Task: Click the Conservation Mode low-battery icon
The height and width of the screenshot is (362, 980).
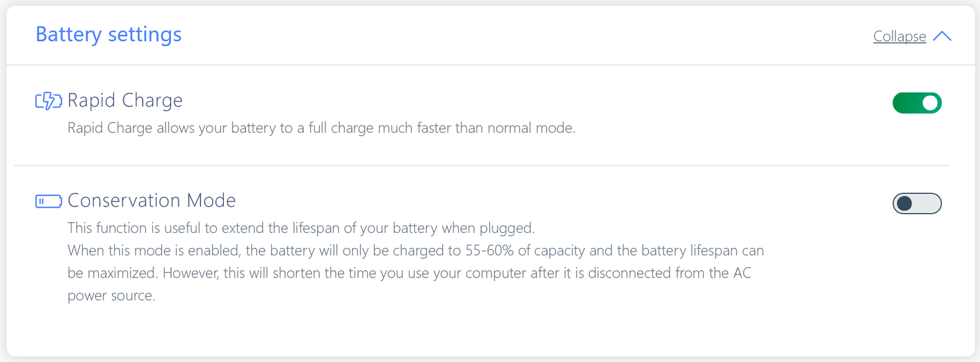Action: pos(48,201)
